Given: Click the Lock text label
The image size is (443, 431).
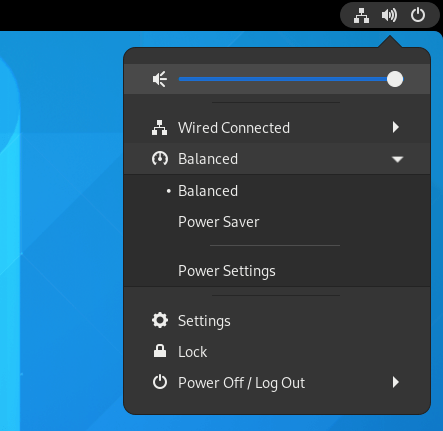Looking at the screenshot, I should click(x=193, y=352).
